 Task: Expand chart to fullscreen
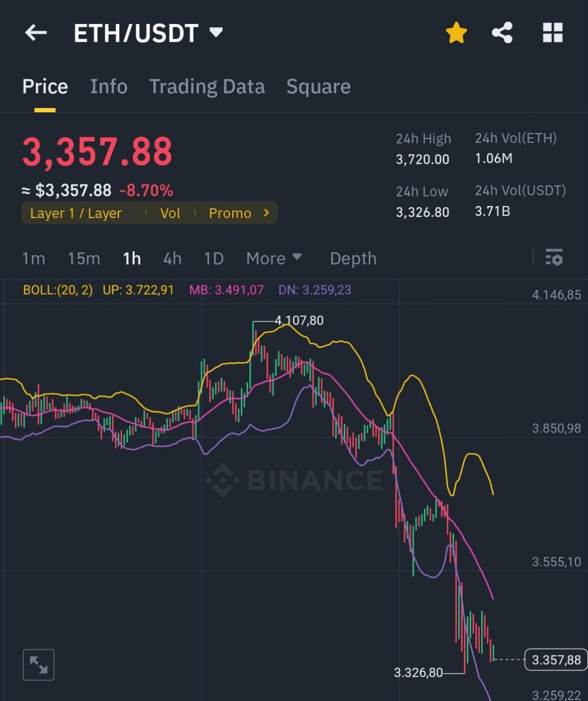[39, 665]
